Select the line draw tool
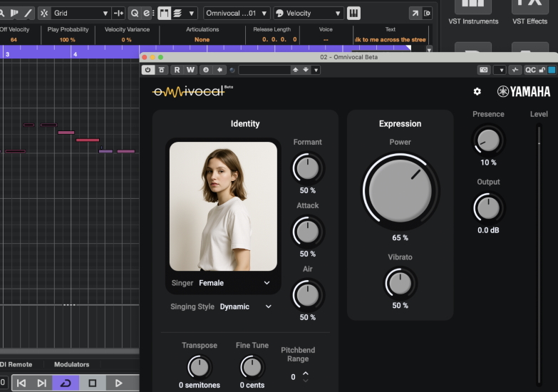The height and width of the screenshot is (392, 558). coord(28,13)
